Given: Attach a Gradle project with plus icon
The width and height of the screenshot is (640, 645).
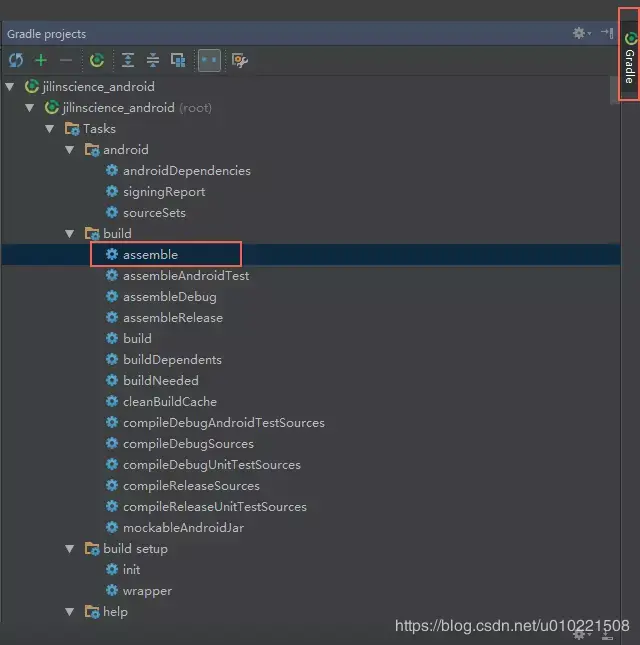Looking at the screenshot, I should pos(41,60).
